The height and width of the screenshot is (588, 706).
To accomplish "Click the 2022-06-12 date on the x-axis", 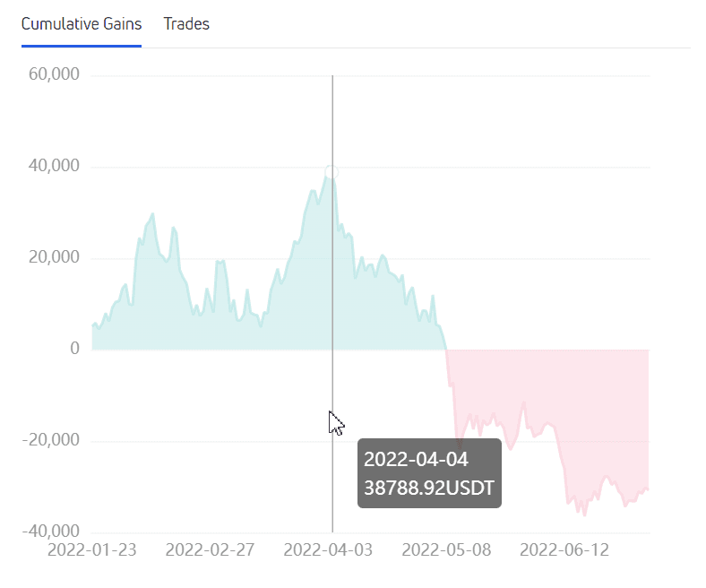I will point(564,549).
